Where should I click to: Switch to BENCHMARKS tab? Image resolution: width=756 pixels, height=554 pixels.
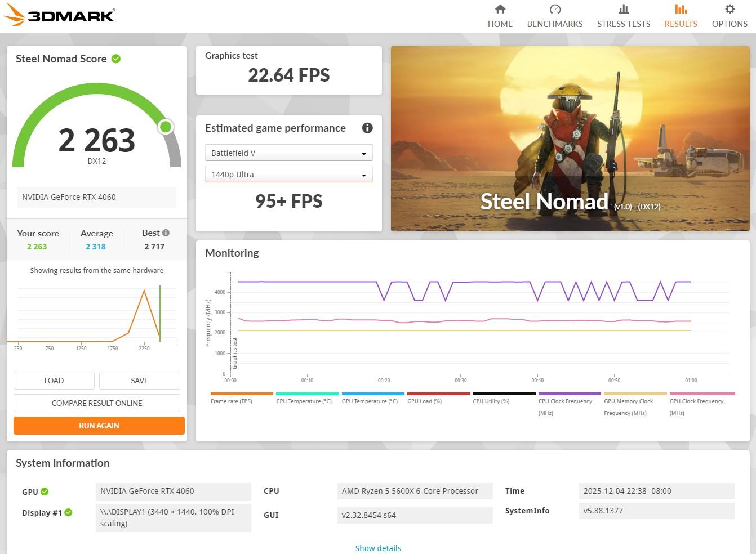[x=555, y=16]
